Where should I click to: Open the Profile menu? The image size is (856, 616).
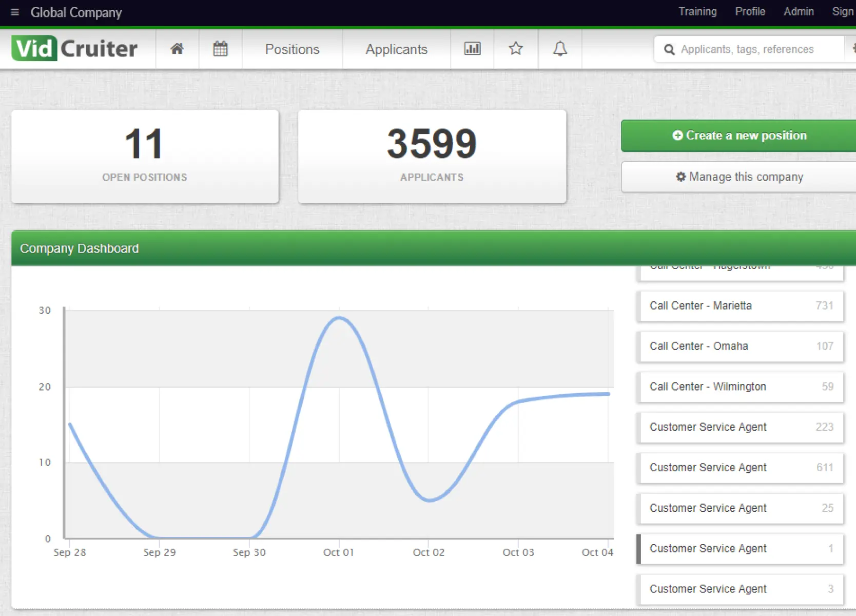pyautogui.click(x=750, y=11)
